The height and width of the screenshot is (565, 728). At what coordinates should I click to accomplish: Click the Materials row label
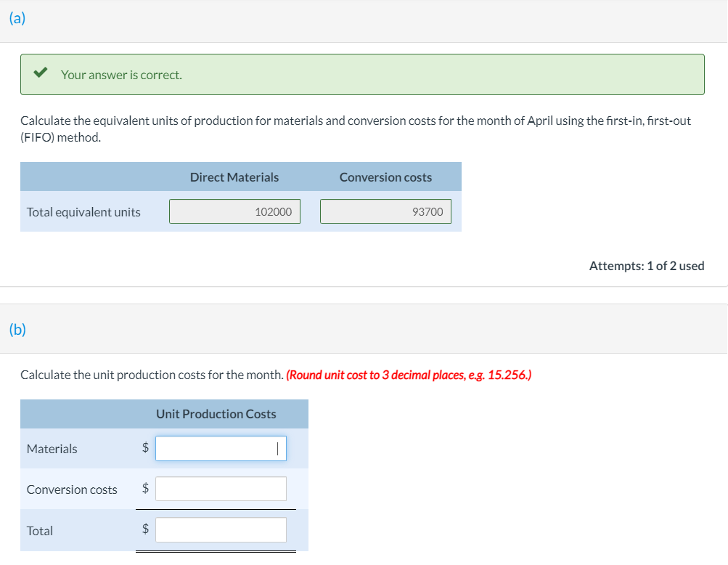(x=52, y=449)
